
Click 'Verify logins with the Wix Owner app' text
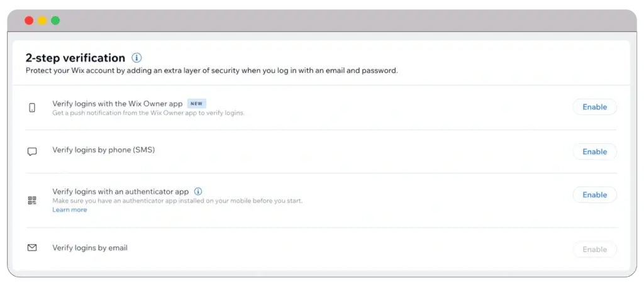coord(117,103)
